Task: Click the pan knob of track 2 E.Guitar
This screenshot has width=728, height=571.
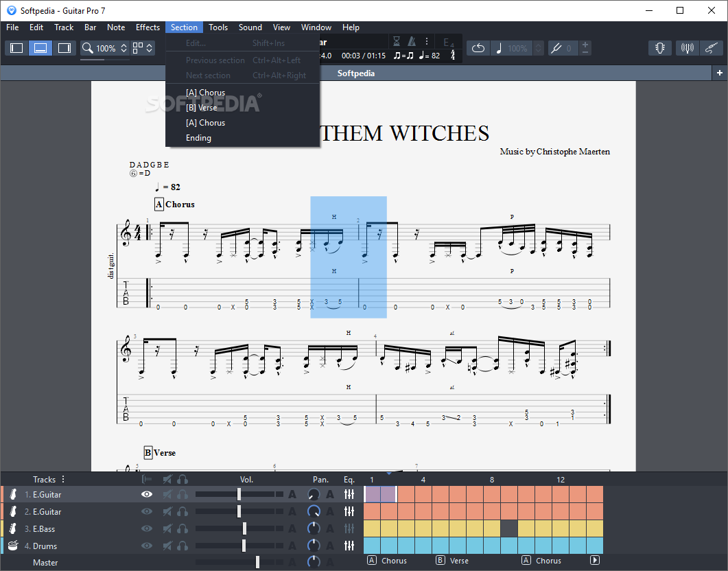Action: [314, 511]
